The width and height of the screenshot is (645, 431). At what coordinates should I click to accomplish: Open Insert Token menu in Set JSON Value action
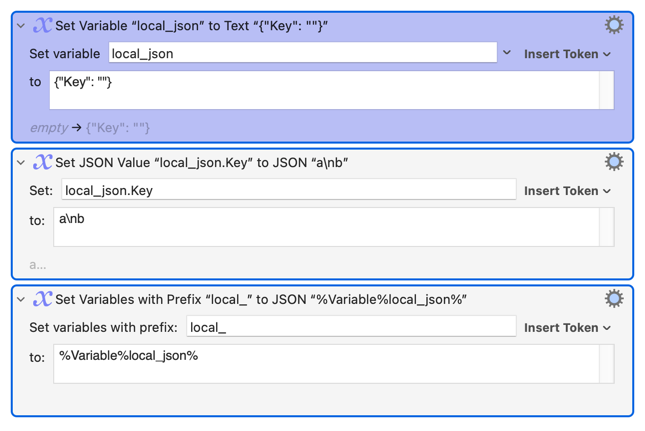pos(566,190)
